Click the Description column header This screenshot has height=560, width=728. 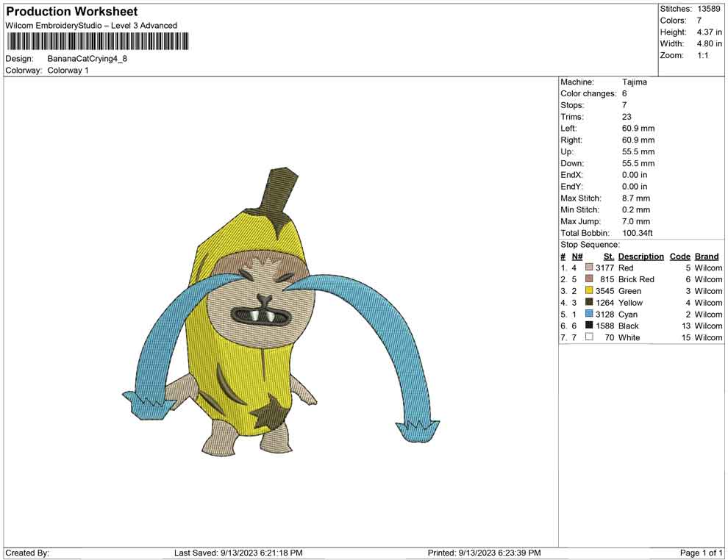click(640, 256)
